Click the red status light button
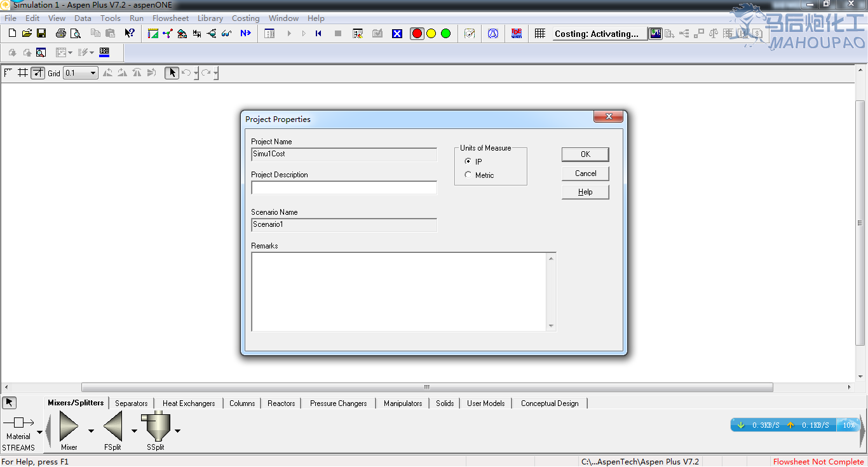868x467 pixels. (x=417, y=33)
